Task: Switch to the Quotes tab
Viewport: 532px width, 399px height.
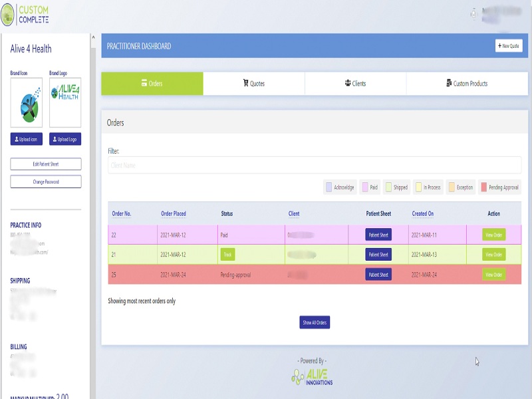Action: [x=254, y=84]
